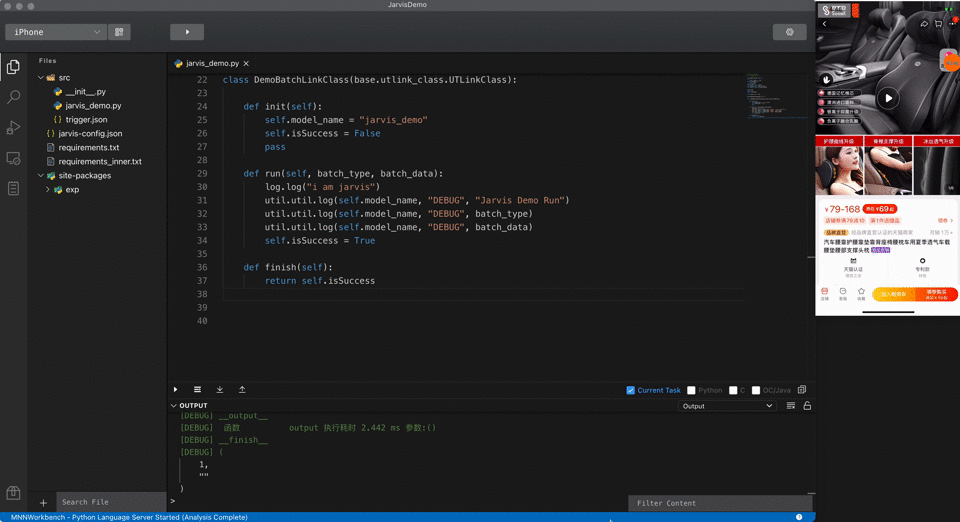Tap the red buy-now button in phone
This screenshot has width=960, height=522.
pos(936,294)
